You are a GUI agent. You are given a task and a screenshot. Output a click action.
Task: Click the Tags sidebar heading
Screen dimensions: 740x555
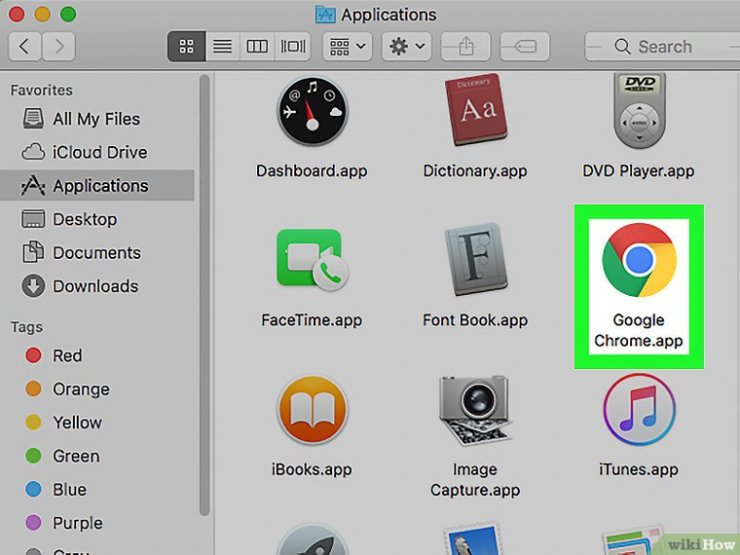27,327
